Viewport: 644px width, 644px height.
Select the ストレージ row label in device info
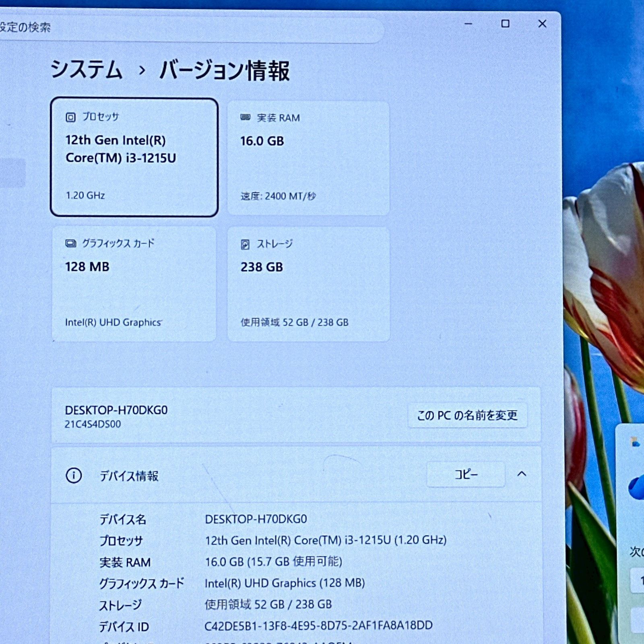tap(120, 605)
